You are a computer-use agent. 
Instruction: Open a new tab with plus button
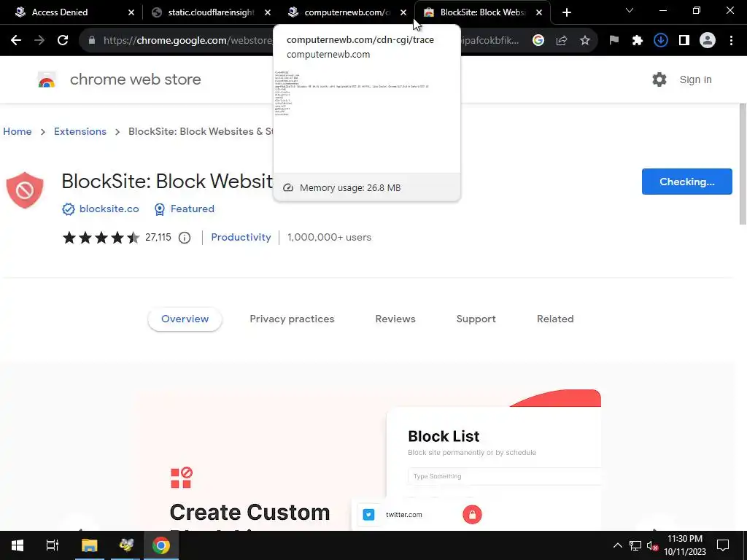point(566,12)
